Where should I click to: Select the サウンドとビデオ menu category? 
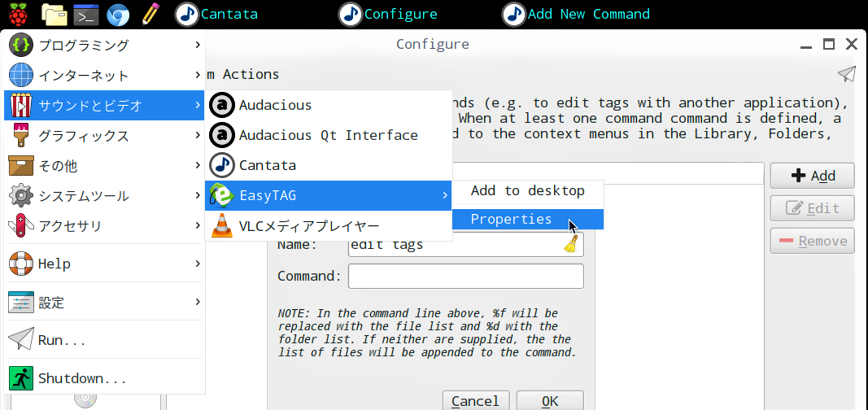tap(104, 105)
